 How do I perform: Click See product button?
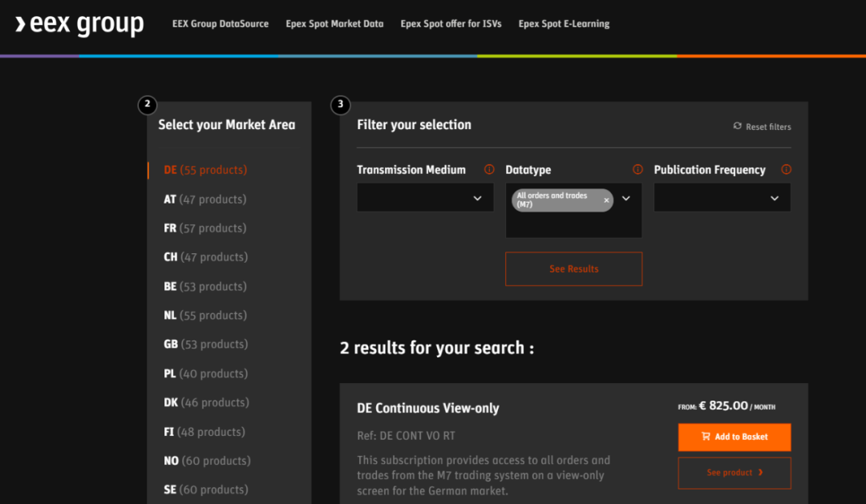734,473
